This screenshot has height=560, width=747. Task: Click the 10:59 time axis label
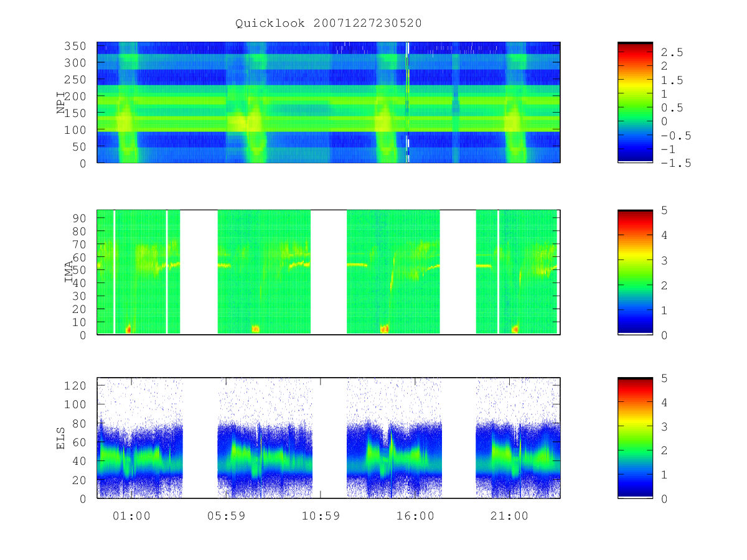tap(321, 516)
